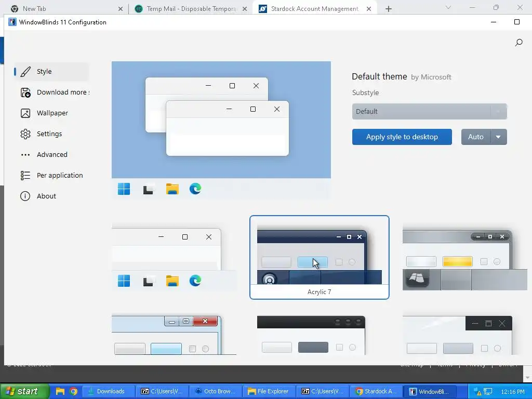Click the paintbrush Style icon

pyautogui.click(x=25, y=72)
